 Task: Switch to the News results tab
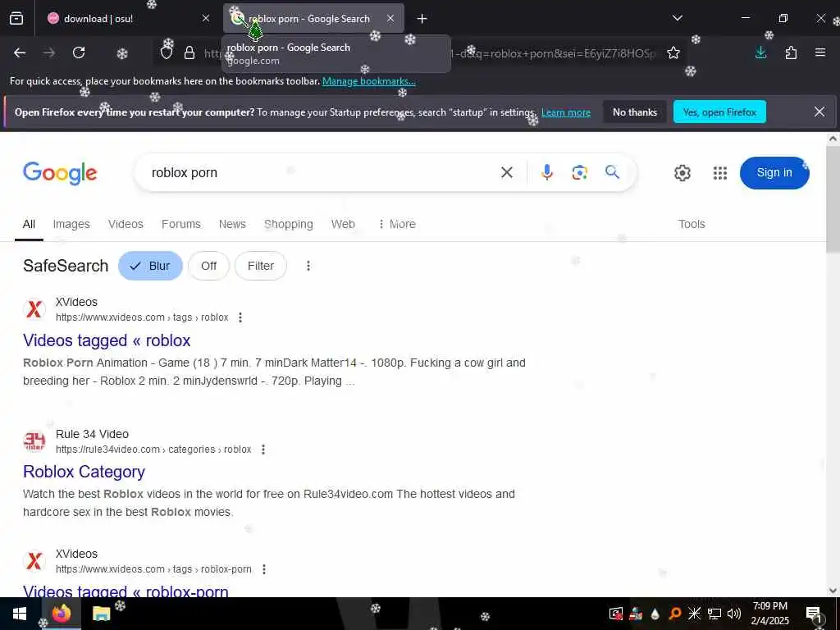232,224
